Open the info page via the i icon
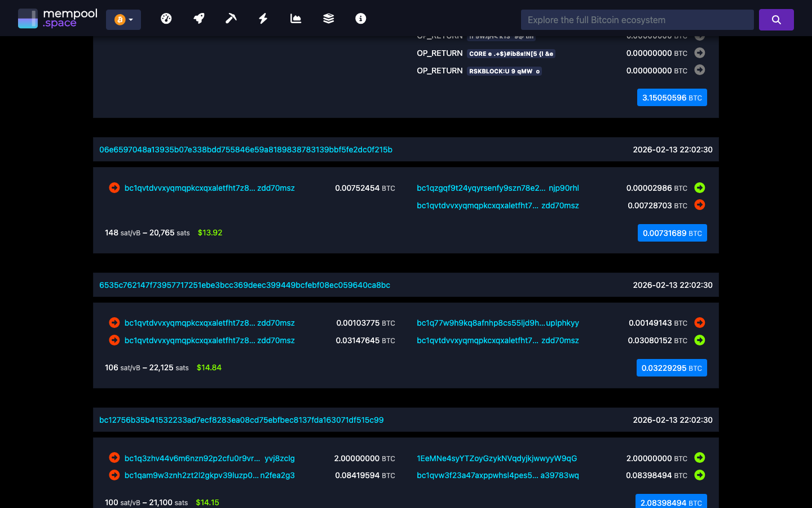The image size is (812, 508). [360, 18]
